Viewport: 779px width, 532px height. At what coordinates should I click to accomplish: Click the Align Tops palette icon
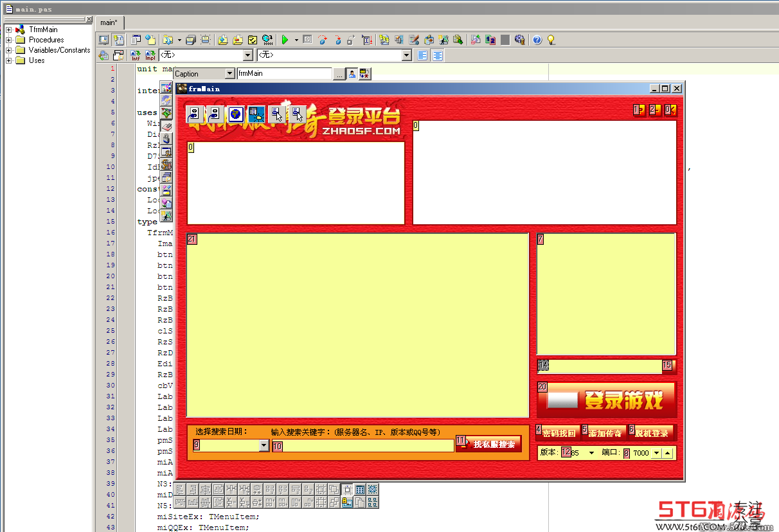click(181, 502)
